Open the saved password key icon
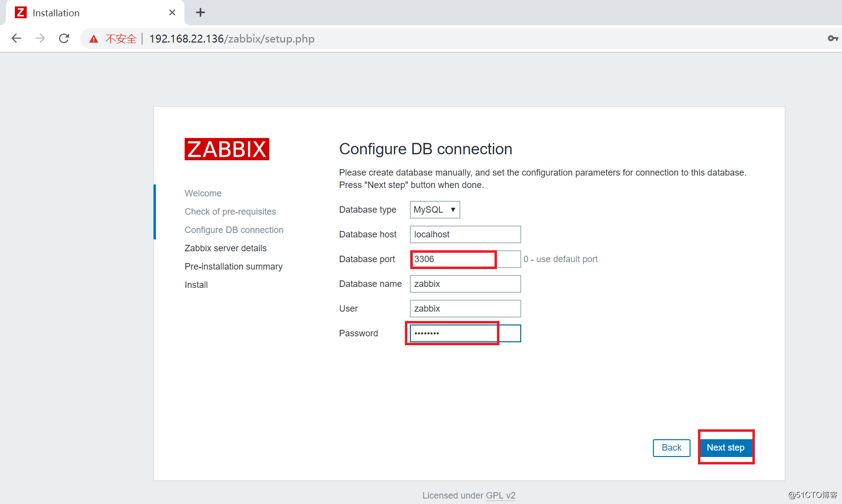Image resolution: width=842 pixels, height=504 pixels. [x=833, y=39]
